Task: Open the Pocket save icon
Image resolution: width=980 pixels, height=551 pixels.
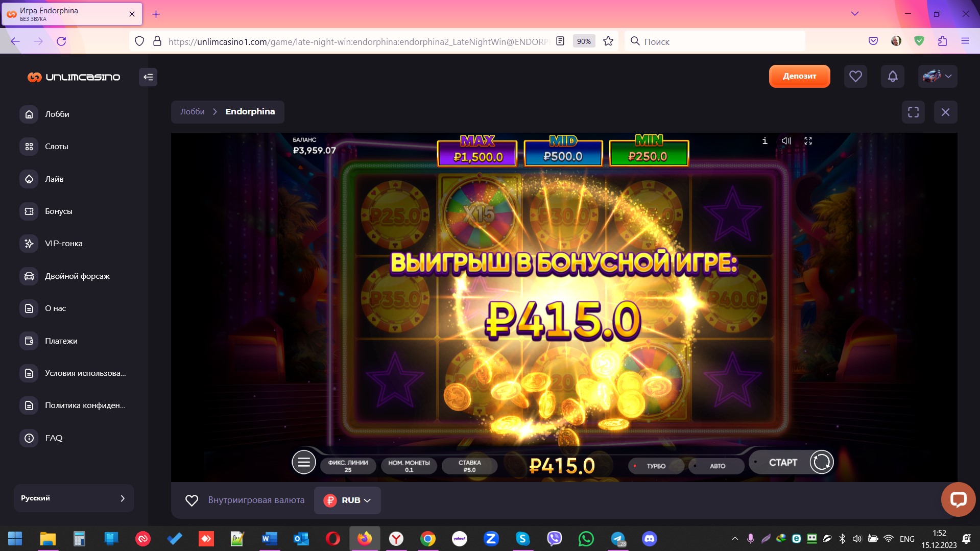Action: (873, 41)
